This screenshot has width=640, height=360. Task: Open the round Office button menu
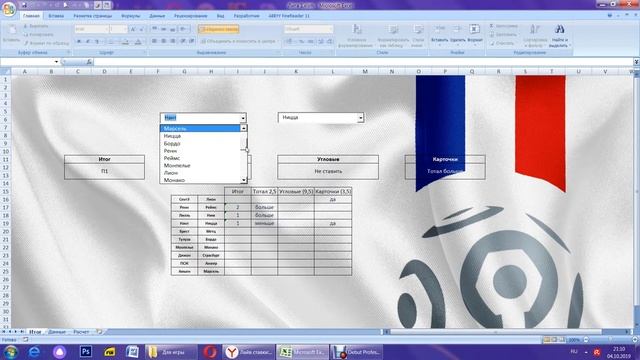[9, 8]
